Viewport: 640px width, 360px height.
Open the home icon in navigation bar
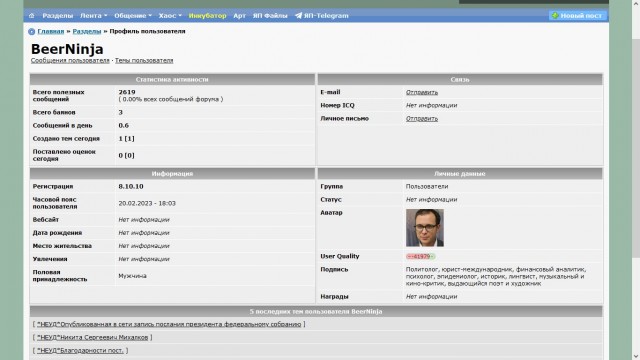(32, 16)
